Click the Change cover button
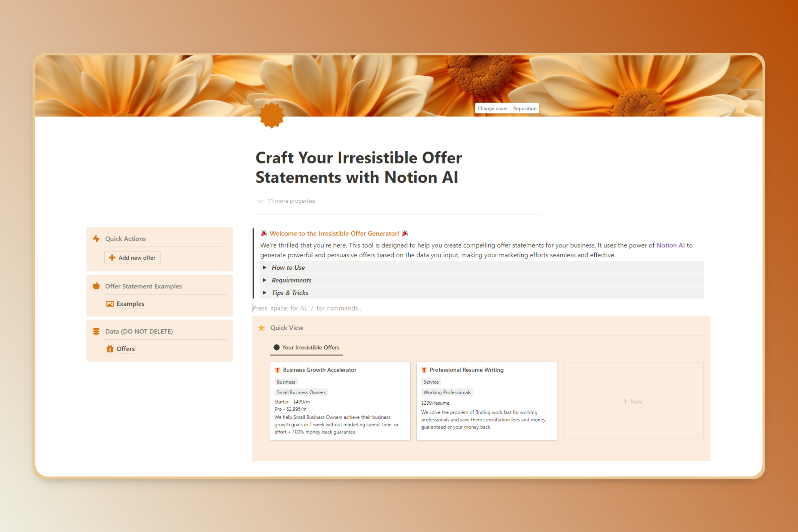The height and width of the screenshot is (532, 798). pos(492,108)
